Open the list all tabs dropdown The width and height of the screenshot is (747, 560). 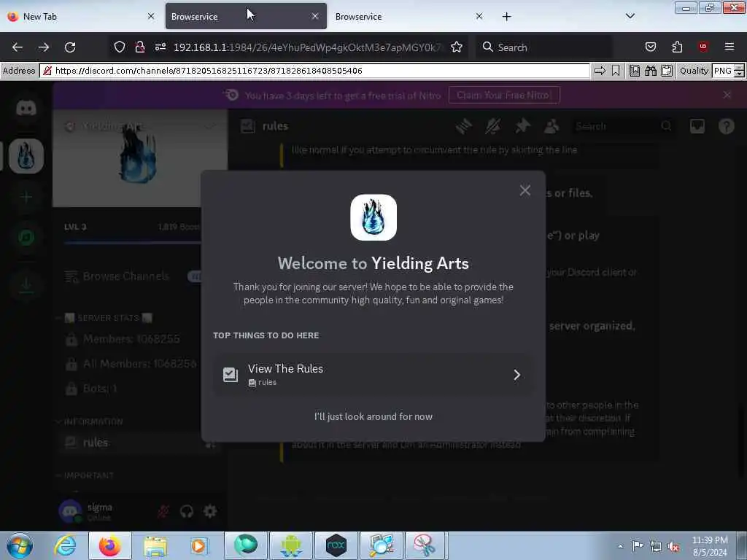[x=630, y=16]
